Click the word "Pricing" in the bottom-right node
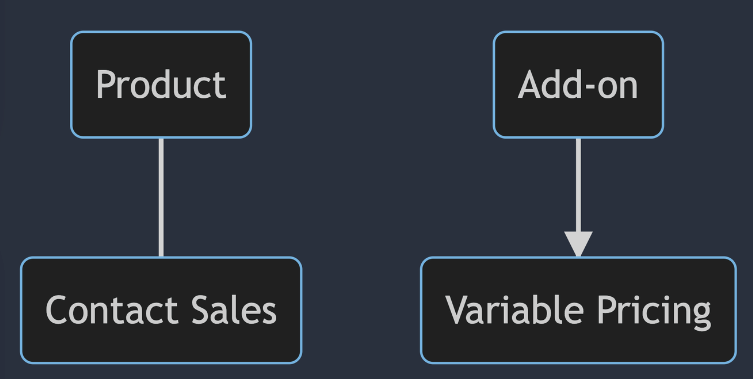 654,312
